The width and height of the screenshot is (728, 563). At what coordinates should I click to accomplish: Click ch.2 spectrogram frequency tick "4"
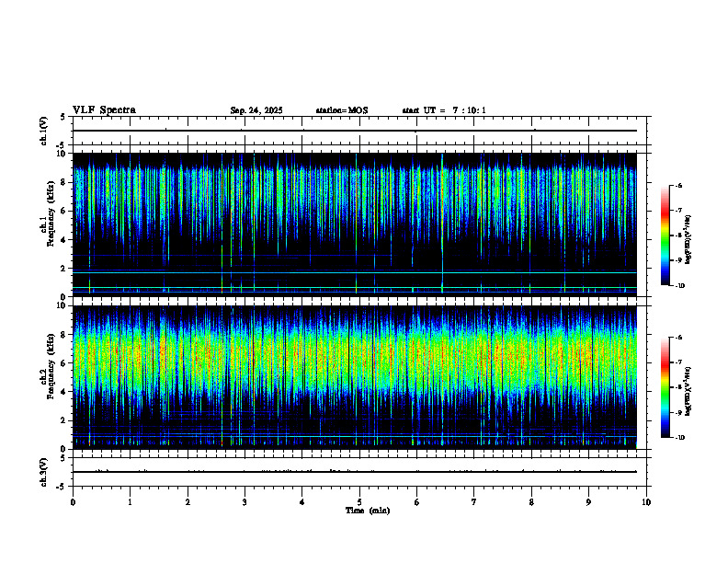[64, 392]
